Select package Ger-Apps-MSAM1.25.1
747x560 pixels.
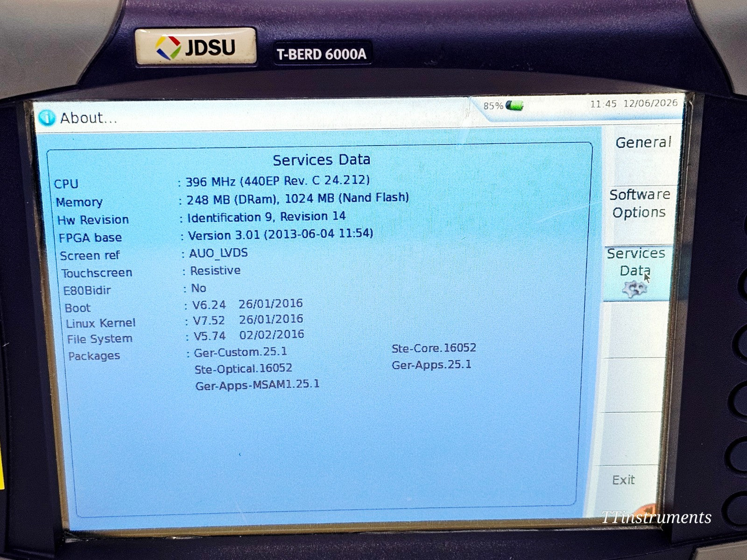(257, 385)
